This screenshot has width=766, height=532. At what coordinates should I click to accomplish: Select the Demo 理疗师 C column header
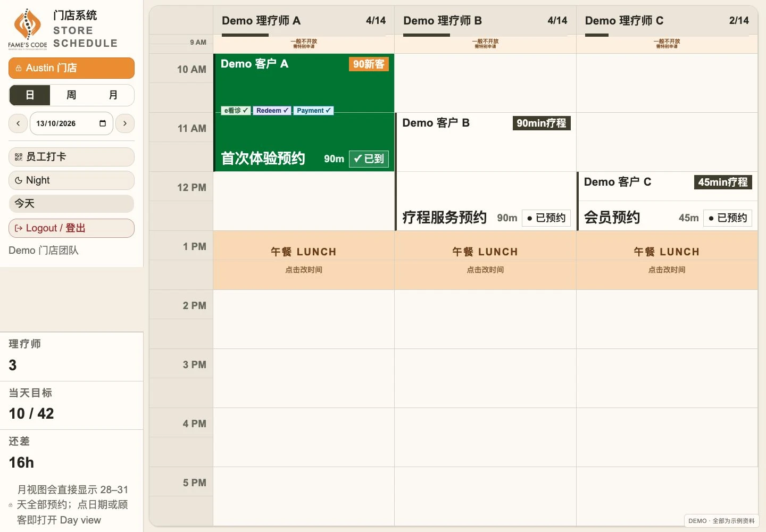pyautogui.click(x=667, y=21)
